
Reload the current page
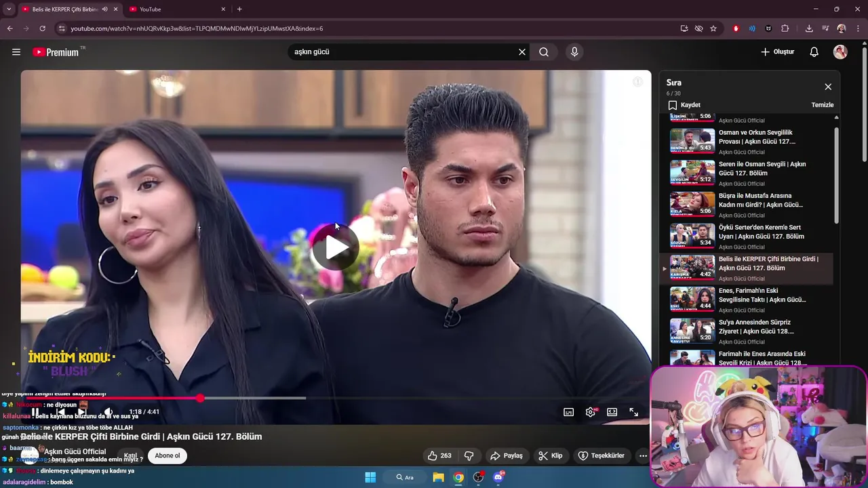[42, 28]
